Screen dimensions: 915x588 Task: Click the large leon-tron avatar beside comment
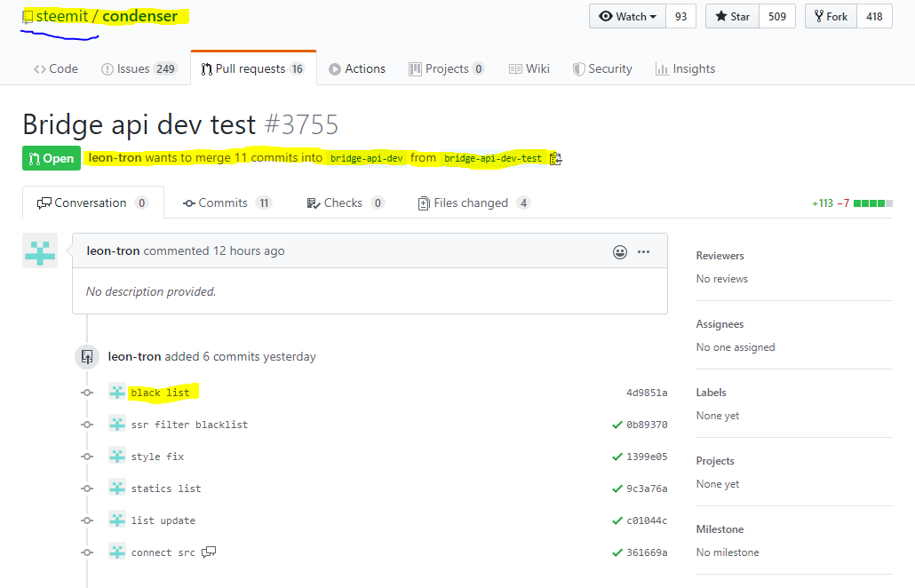pos(40,250)
